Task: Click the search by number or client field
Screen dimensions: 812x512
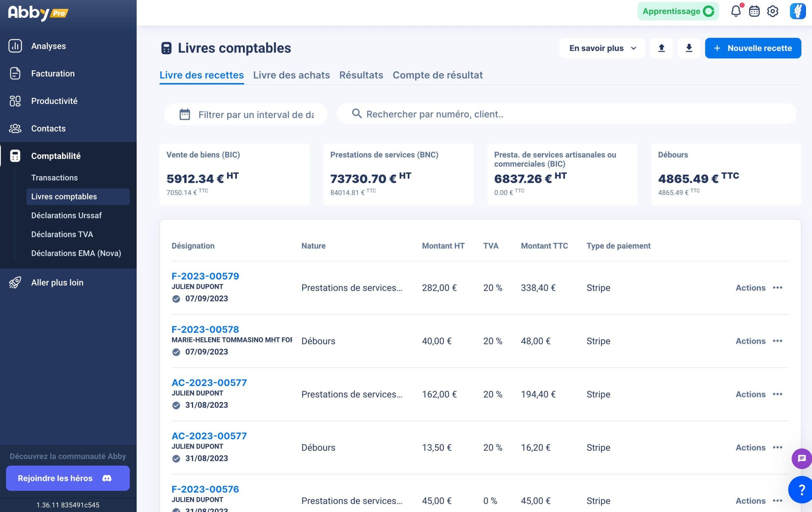Action: pos(566,114)
